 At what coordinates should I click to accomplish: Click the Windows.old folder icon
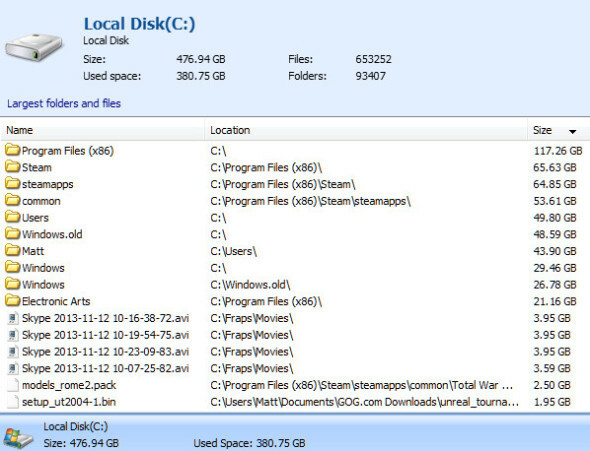click(12, 234)
